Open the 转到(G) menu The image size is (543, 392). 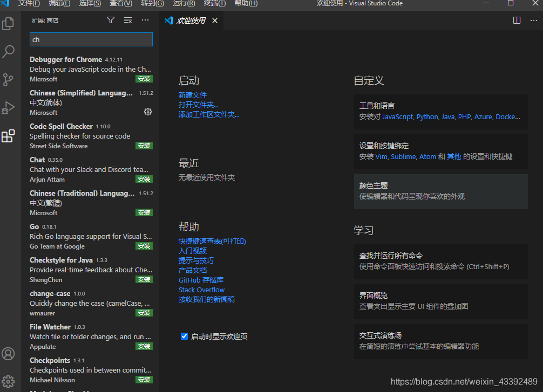coord(152,3)
